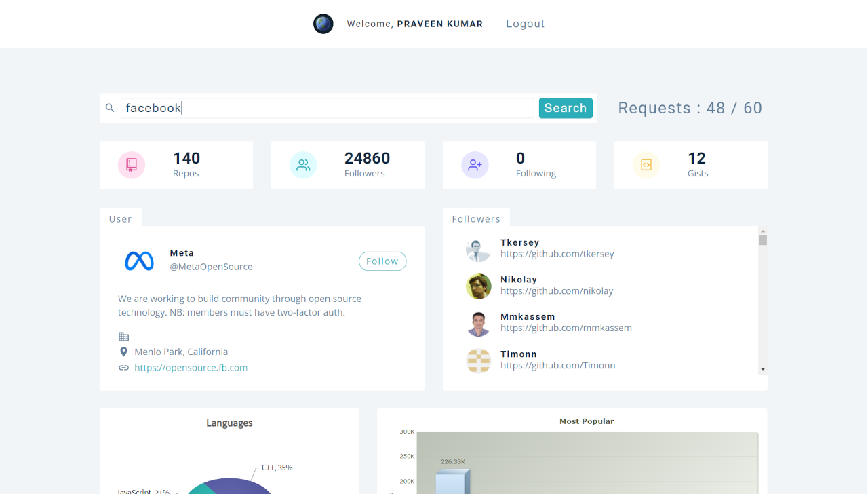
Task: Open the opensource.fb.com link
Action: coord(191,368)
